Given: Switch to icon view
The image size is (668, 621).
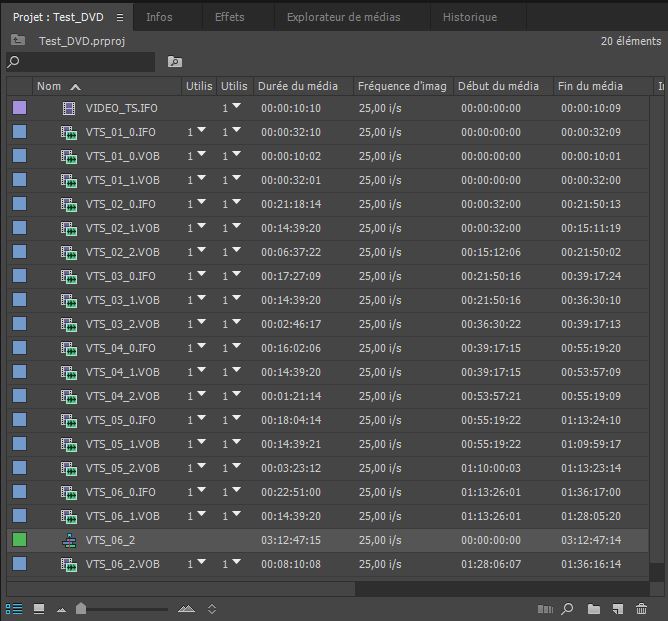Looking at the screenshot, I should [x=39, y=609].
